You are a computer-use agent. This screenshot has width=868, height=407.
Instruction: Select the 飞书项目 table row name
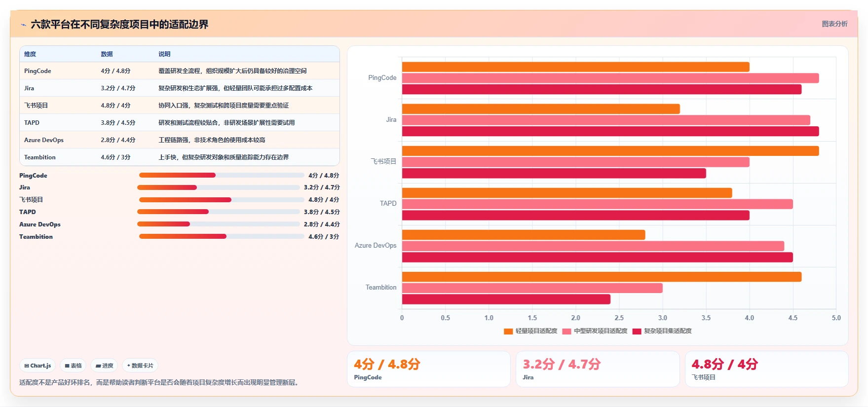[36, 106]
